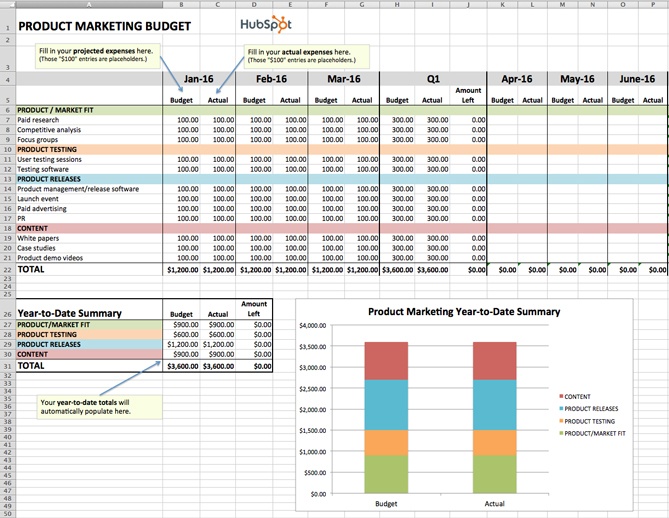Select the Launch event row label
This screenshot has width=669, height=518.
pyautogui.click(x=39, y=199)
